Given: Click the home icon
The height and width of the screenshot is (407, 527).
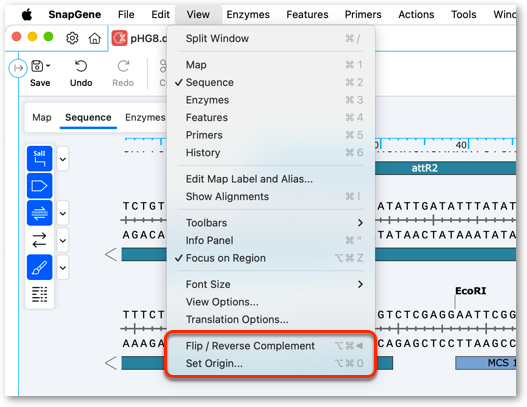Looking at the screenshot, I should click(x=94, y=38).
